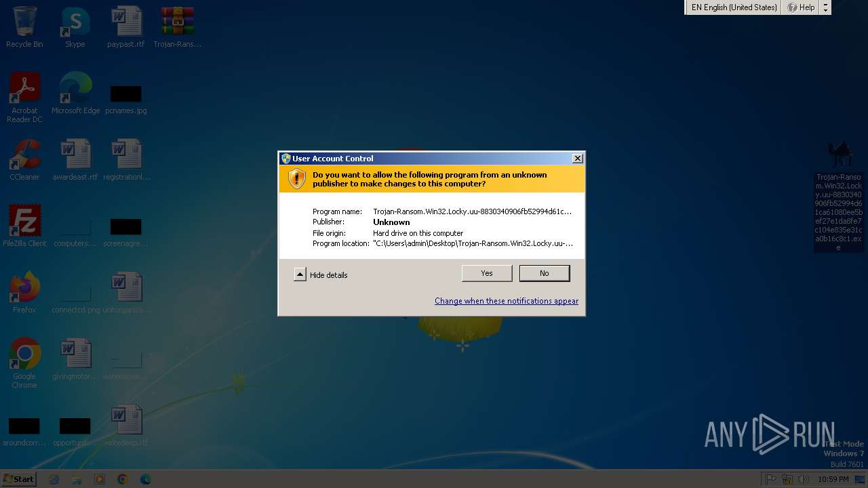The height and width of the screenshot is (488, 868).
Task: Click the taskbar clock showing 10:59 PM
Action: (833, 479)
